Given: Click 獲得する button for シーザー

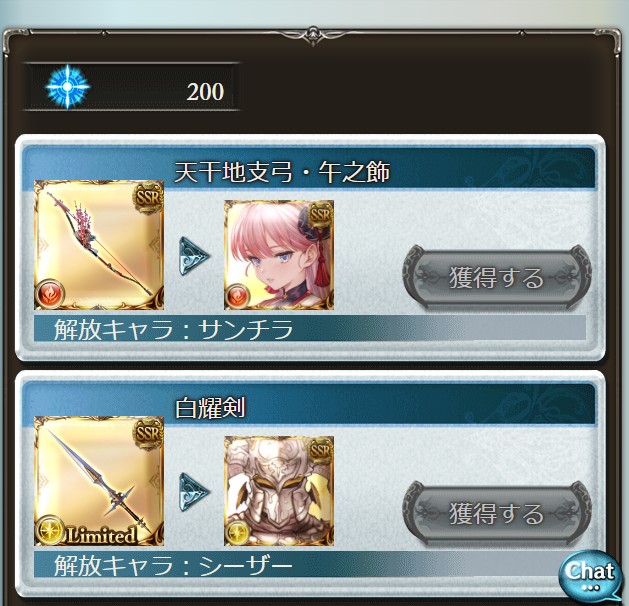Looking at the screenshot, I should [x=497, y=513].
